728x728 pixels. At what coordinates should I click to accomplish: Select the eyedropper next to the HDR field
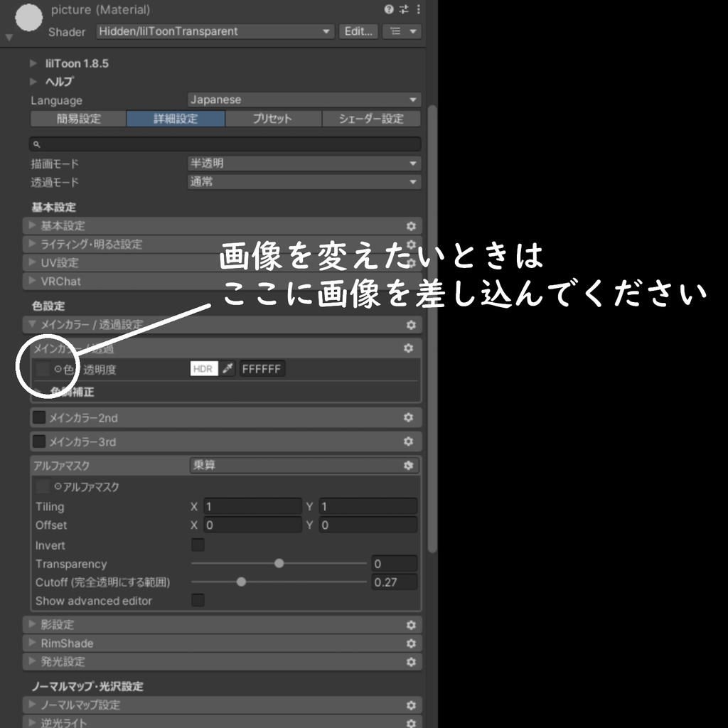pyautogui.click(x=226, y=368)
